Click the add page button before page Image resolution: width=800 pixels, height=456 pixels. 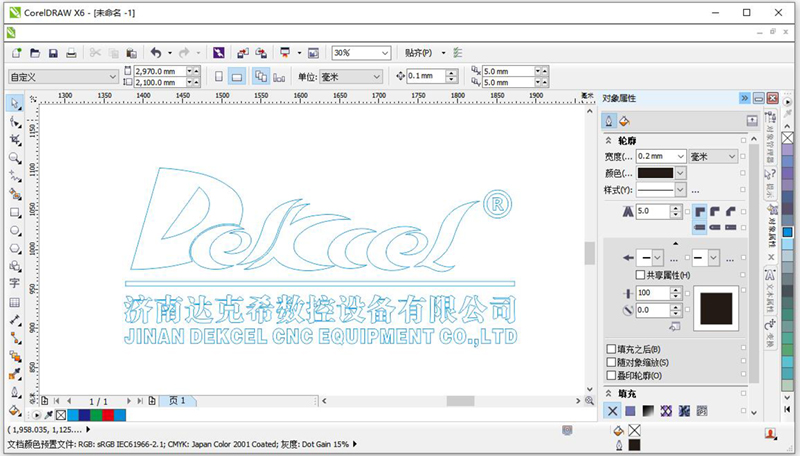[45, 401]
